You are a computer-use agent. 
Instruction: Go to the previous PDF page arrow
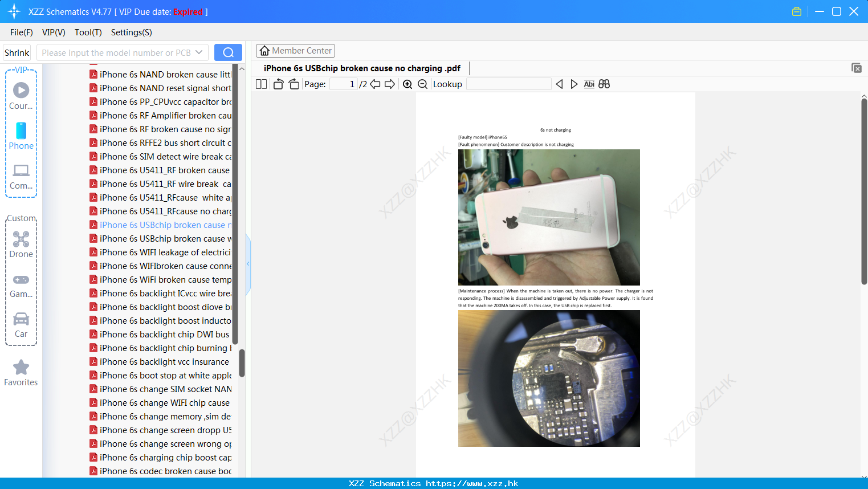coord(375,84)
